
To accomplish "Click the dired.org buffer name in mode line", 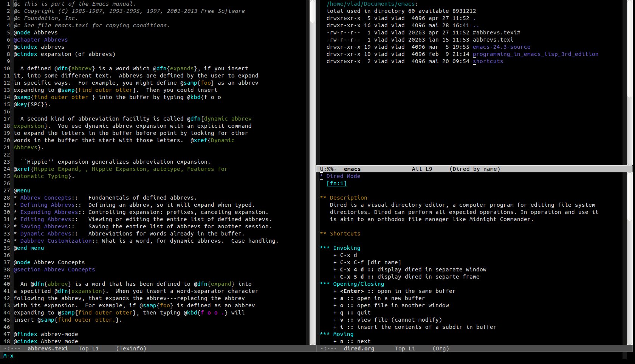I will click(x=359, y=349).
